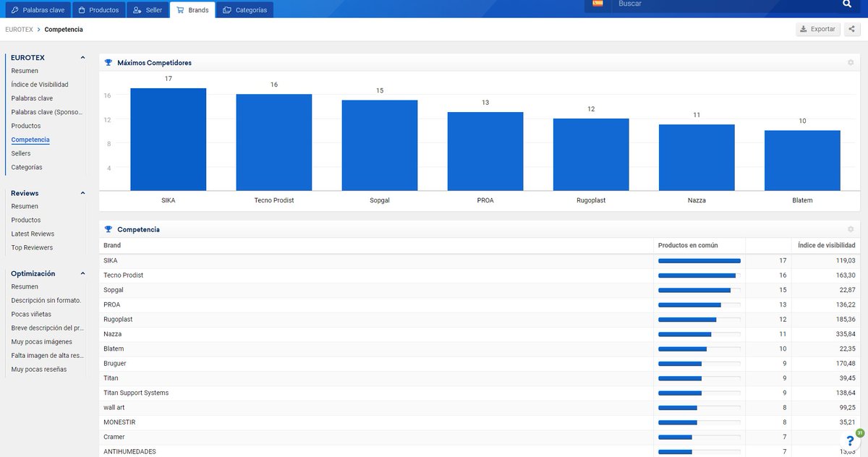Open Resumen under Reviews
The width and height of the screenshot is (868, 457).
point(25,206)
